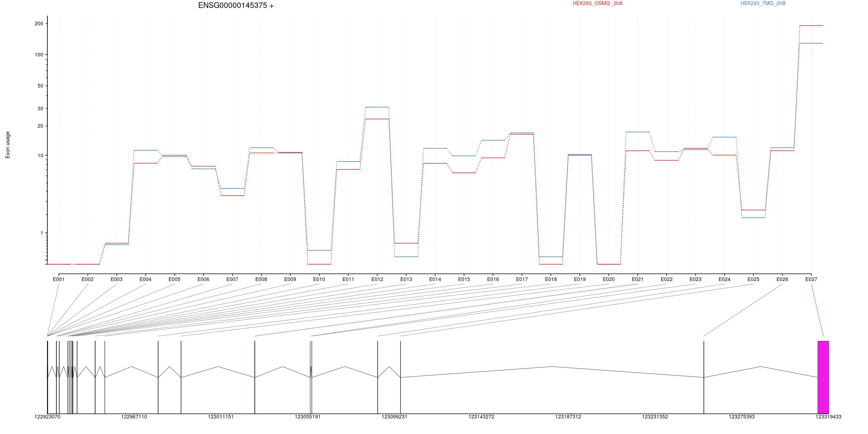This screenshot has height=434, width=868.
Task: Click genomic coordinate 123011151
Action: click(x=221, y=417)
